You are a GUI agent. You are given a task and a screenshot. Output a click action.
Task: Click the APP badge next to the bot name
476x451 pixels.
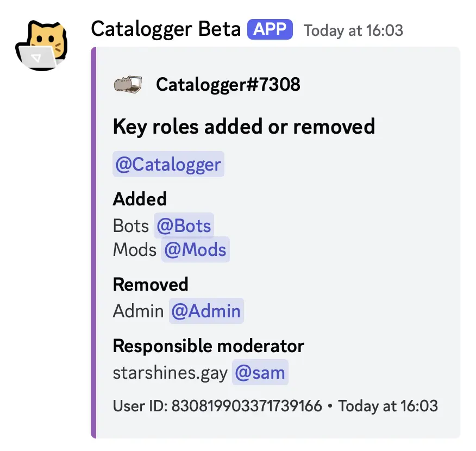[x=270, y=29]
